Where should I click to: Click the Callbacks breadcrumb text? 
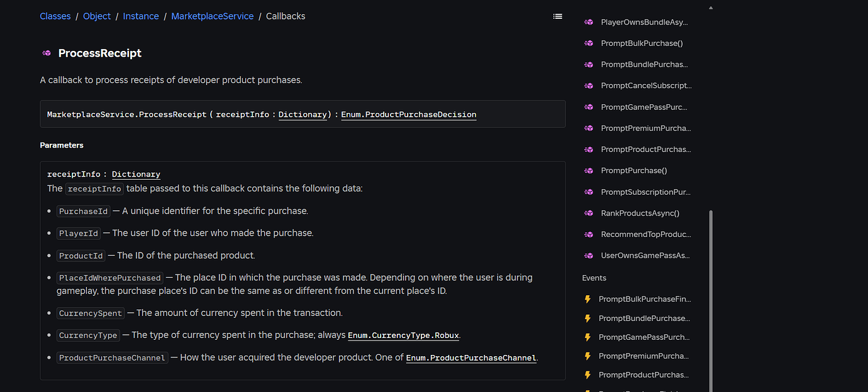[x=286, y=16]
